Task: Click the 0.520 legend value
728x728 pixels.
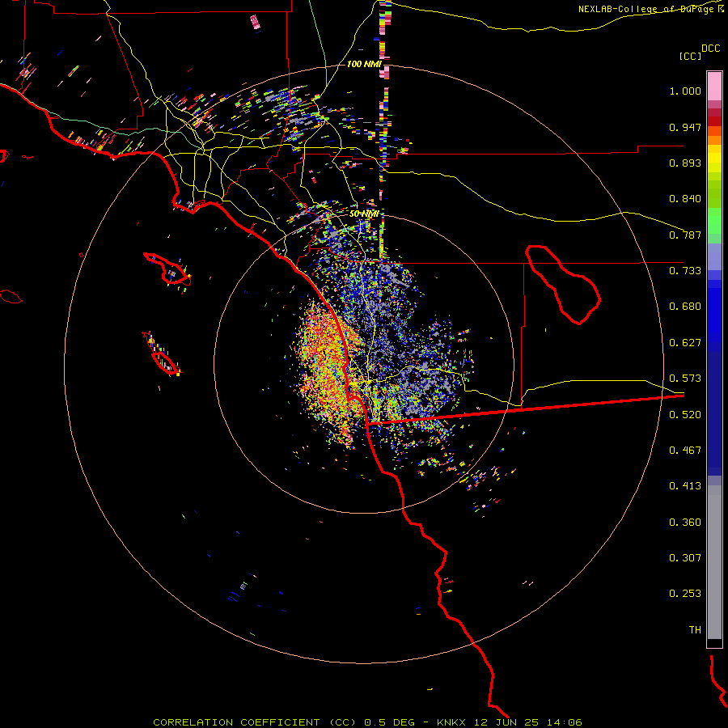Action: pyautogui.click(x=685, y=415)
